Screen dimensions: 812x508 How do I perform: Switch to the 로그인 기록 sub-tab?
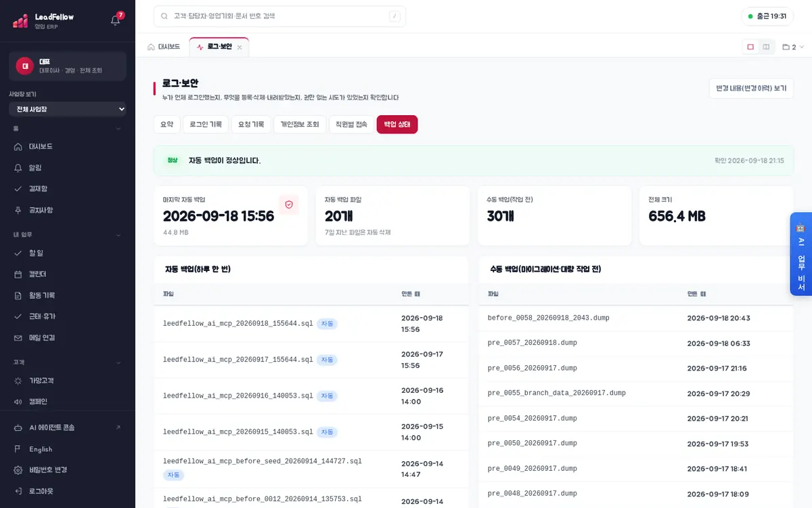(206, 124)
